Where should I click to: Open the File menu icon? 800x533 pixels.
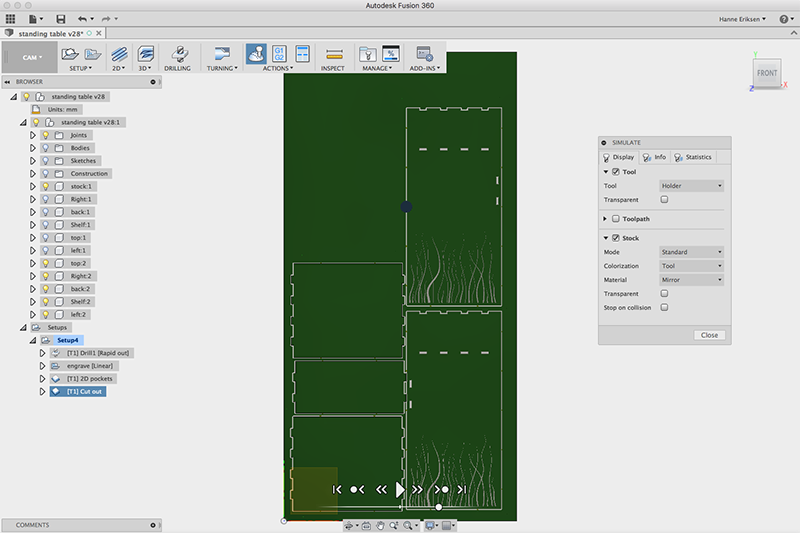[x=33, y=19]
